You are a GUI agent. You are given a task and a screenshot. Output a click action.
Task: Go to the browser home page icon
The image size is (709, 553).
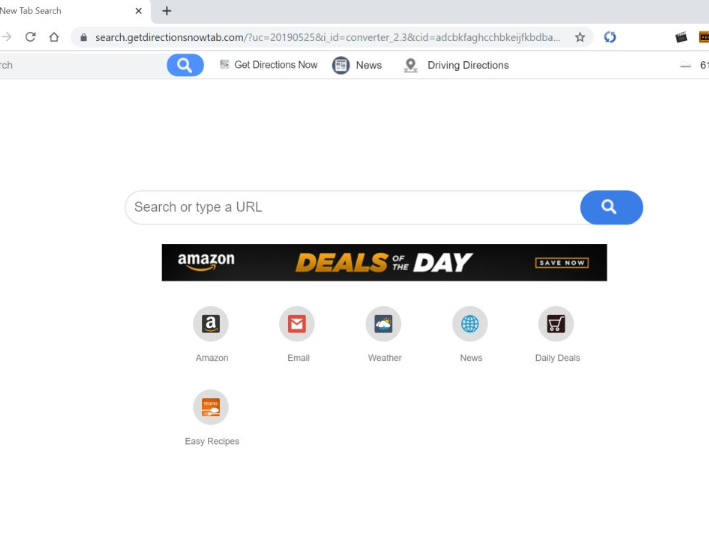pos(54,37)
